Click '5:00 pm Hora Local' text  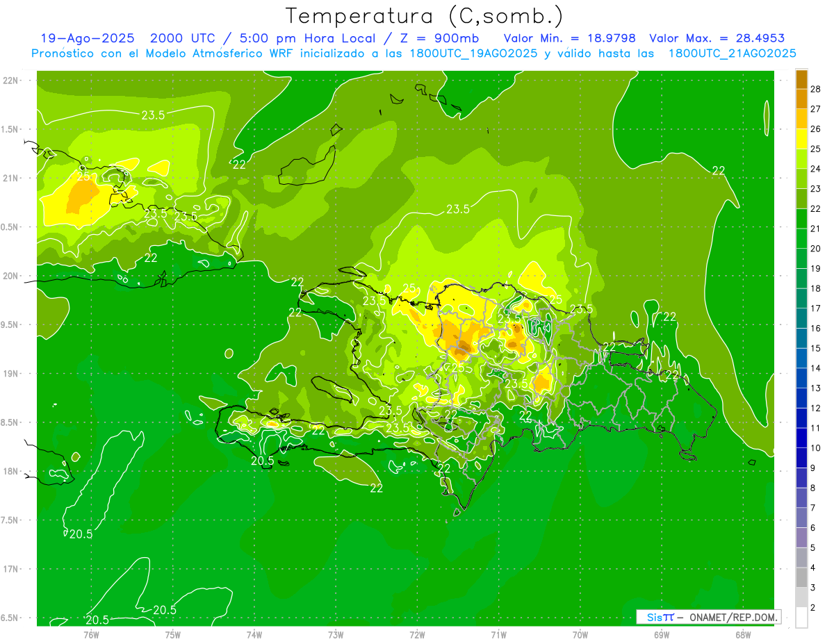pos(309,38)
